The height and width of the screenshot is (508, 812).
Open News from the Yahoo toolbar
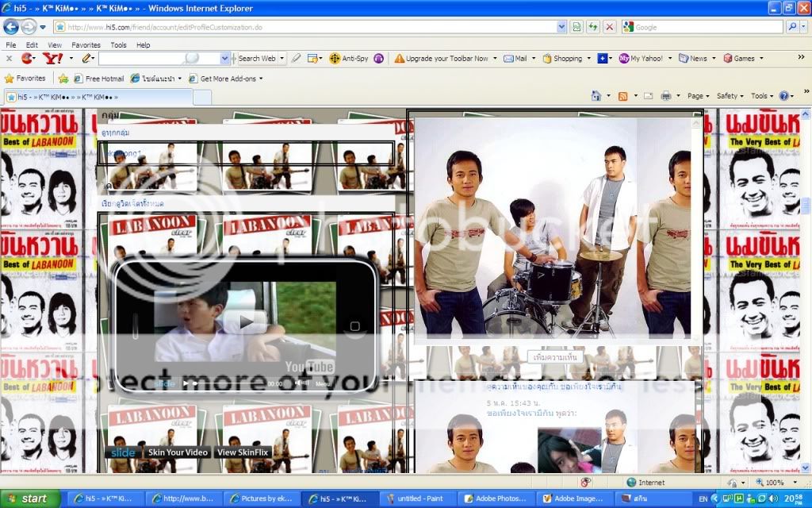click(x=693, y=59)
